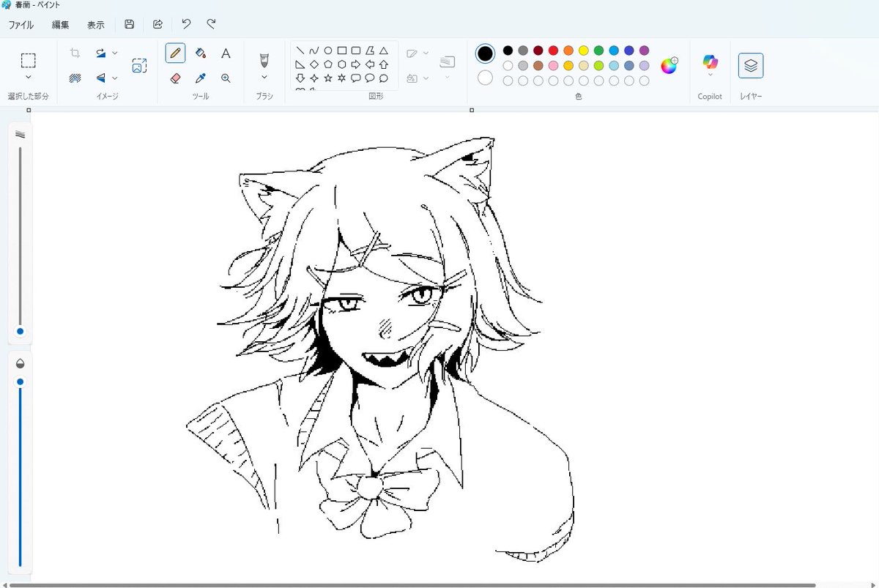
Task: Pick the hexagon shape
Action: click(x=341, y=64)
